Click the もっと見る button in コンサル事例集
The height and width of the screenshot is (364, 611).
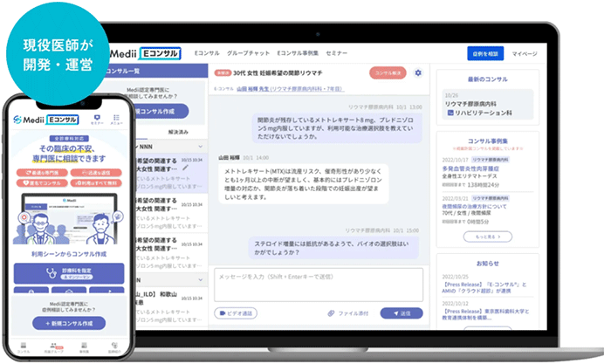[487, 236]
